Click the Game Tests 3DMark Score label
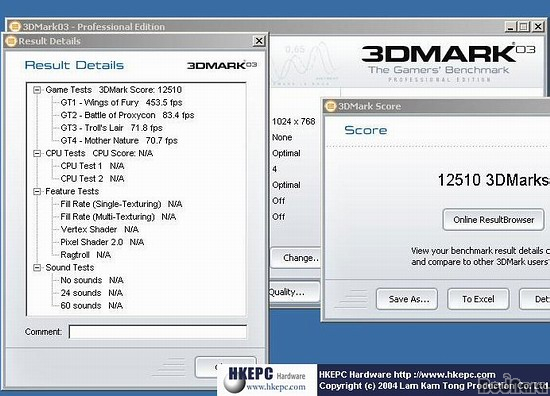The image size is (550, 396). pos(114,90)
